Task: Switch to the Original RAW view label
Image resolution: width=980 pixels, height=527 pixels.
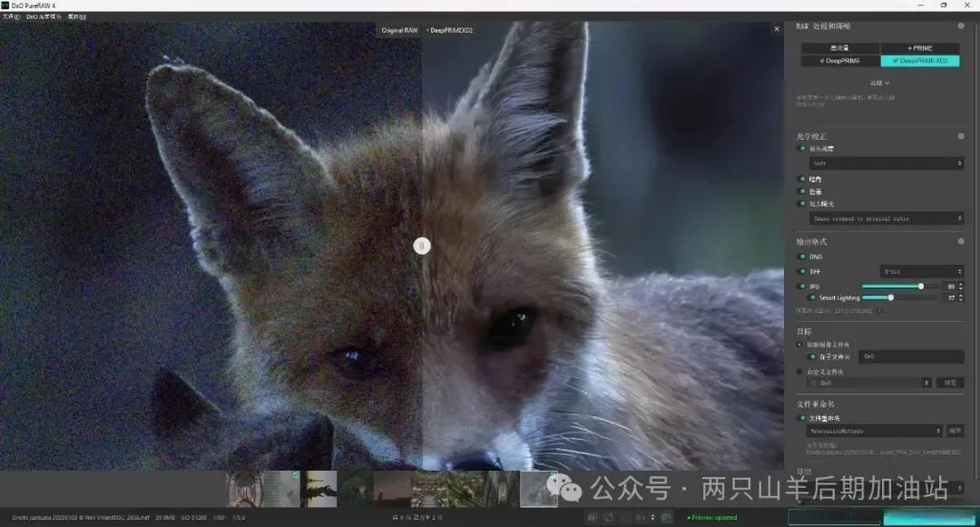Action: pos(399,30)
